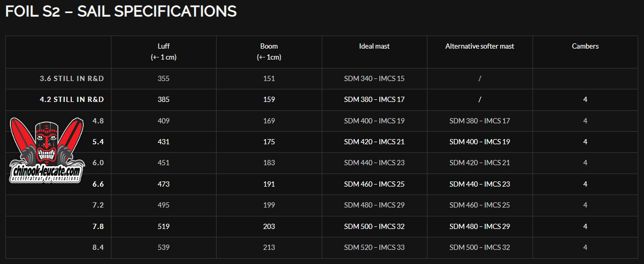This screenshot has width=644, height=264.
Task: Select luff value 355 in the table
Action: [164, 78]
